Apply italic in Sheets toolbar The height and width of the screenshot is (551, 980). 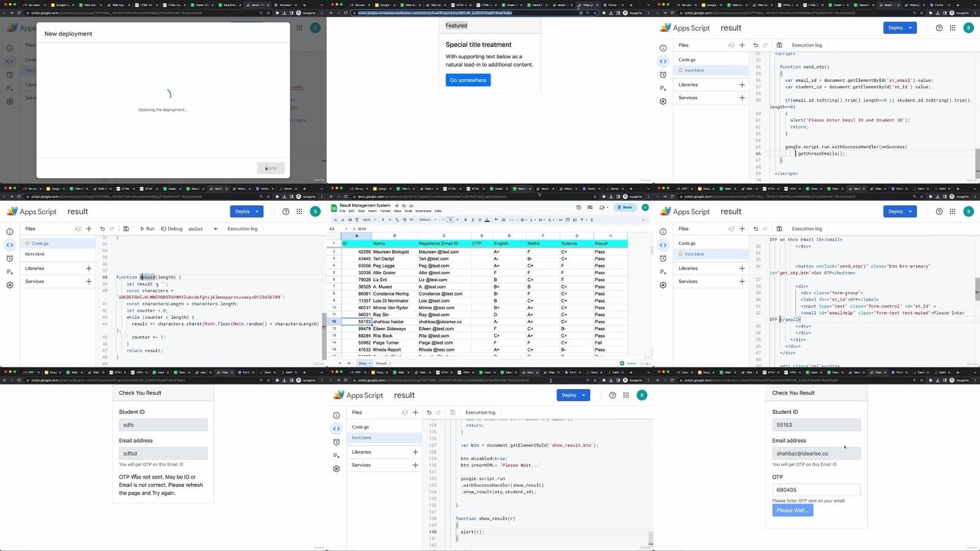pyautogui.click(x=472, y=219)
